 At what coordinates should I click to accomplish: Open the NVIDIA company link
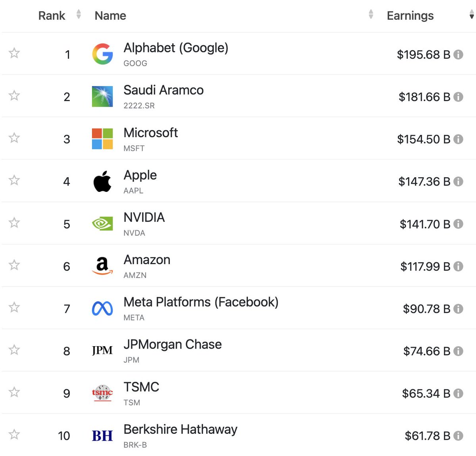(144, 217)
